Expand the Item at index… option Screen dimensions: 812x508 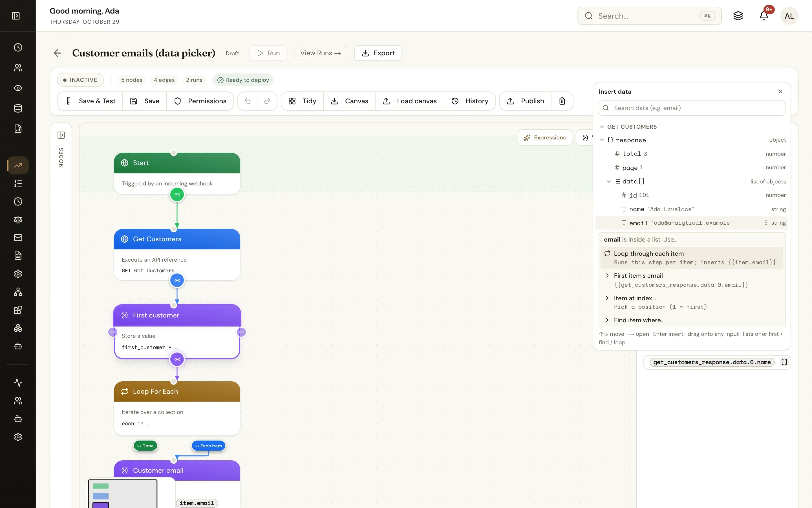tap(607, 298)
